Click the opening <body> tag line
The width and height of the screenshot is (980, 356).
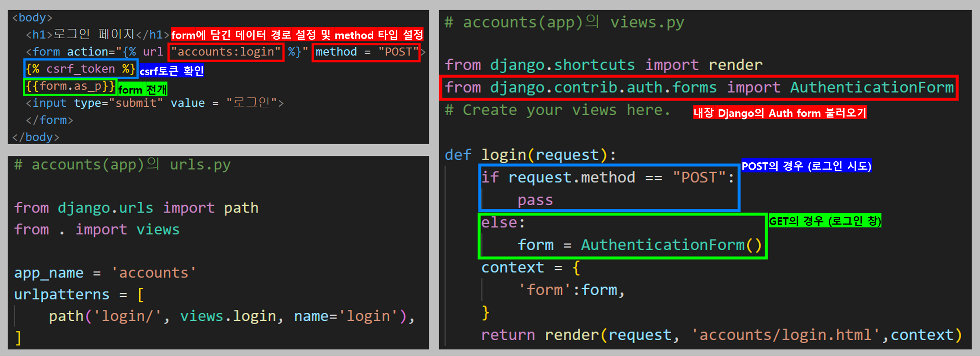point(32,17)
